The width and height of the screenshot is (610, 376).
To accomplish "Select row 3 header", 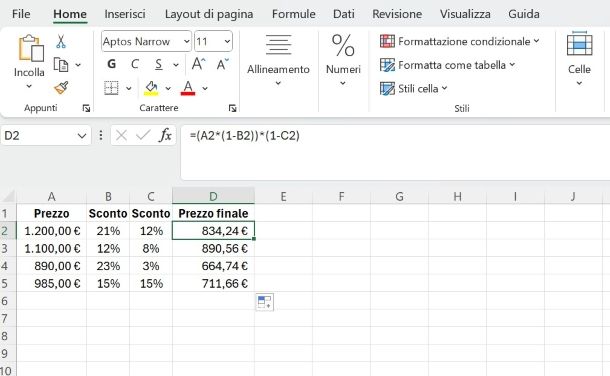I will coord(8,248).
